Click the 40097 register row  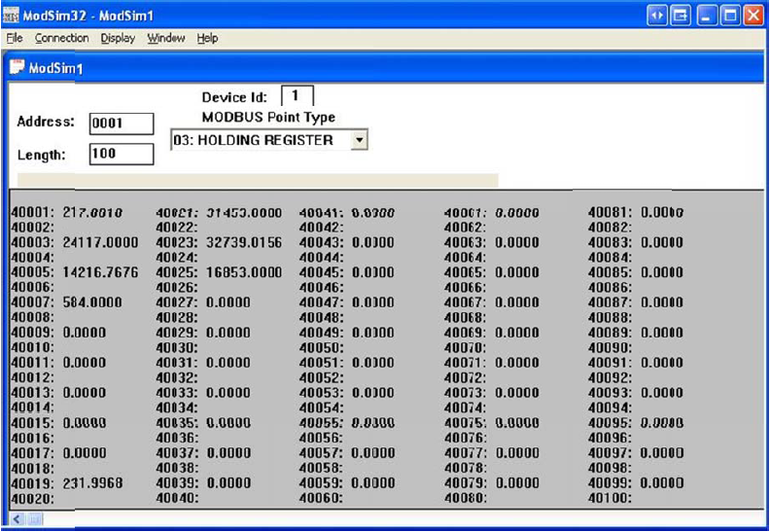click(636, 453)
